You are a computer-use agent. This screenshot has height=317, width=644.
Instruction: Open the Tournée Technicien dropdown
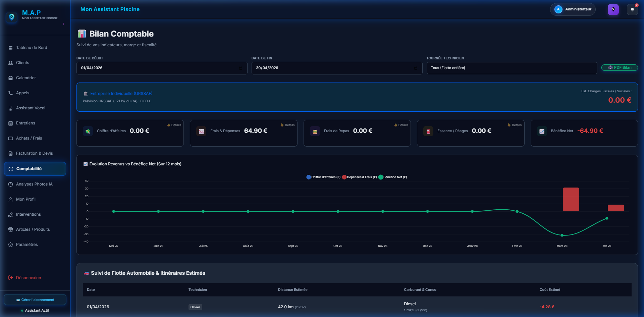[512, 68]
